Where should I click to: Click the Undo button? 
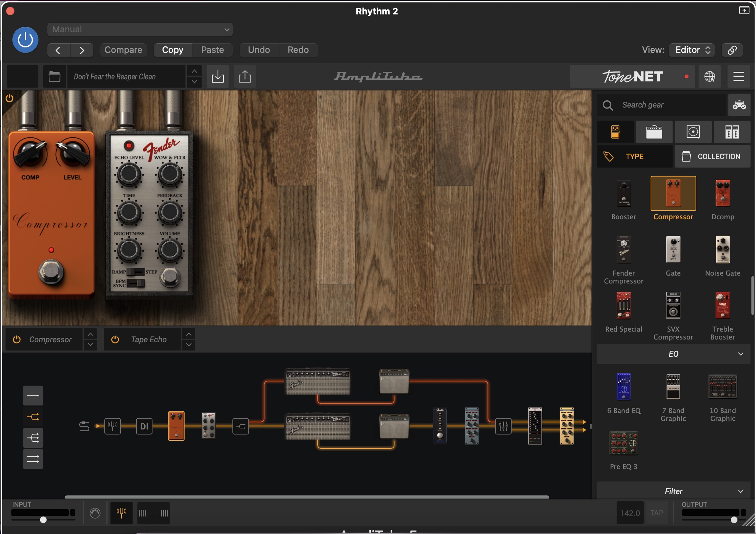(259, 50)
